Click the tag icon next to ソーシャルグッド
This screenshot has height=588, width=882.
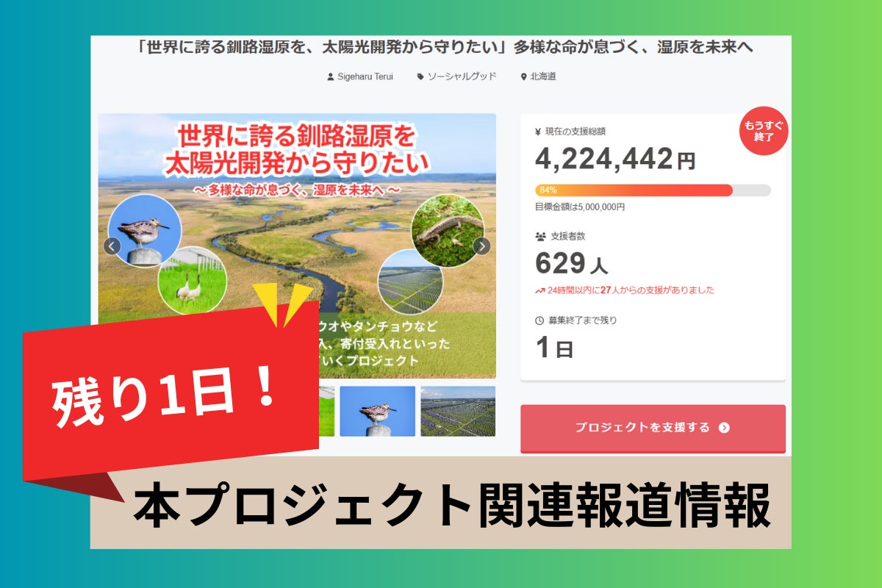pyautogui.click(x=420, y=76)
